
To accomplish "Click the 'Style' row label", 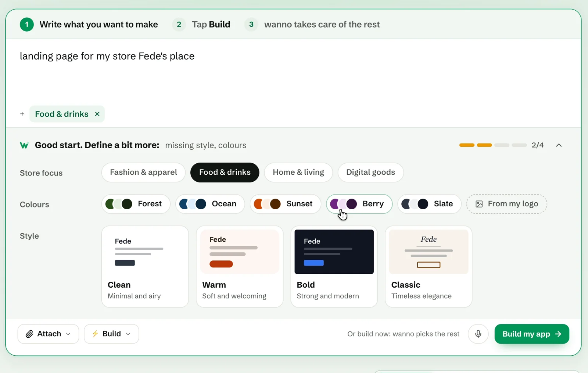I will click(29, 236).
